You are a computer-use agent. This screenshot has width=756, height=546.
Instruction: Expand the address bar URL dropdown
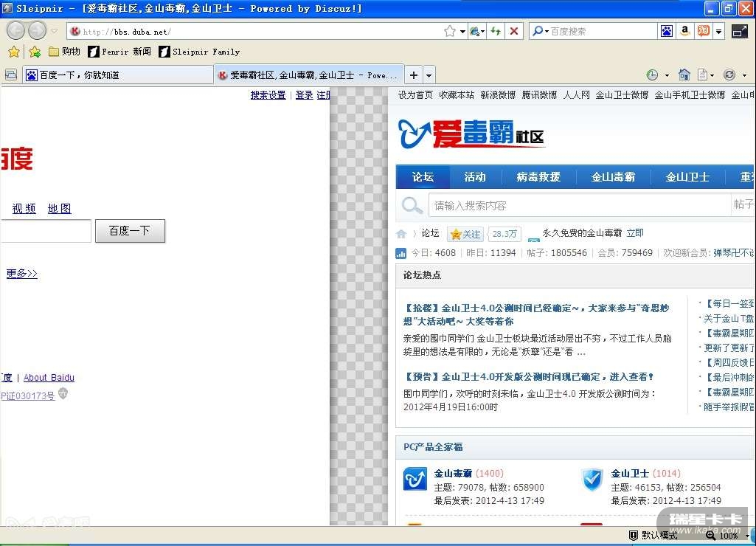coord(462,32)
